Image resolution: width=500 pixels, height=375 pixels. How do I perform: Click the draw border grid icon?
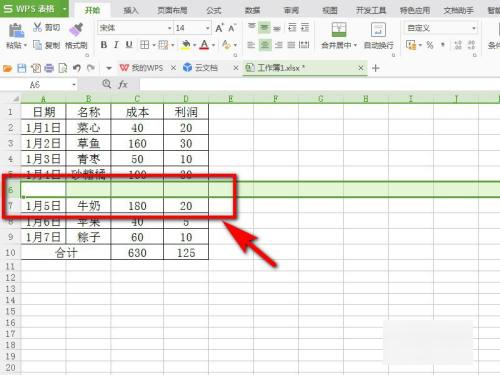(163, 45)
